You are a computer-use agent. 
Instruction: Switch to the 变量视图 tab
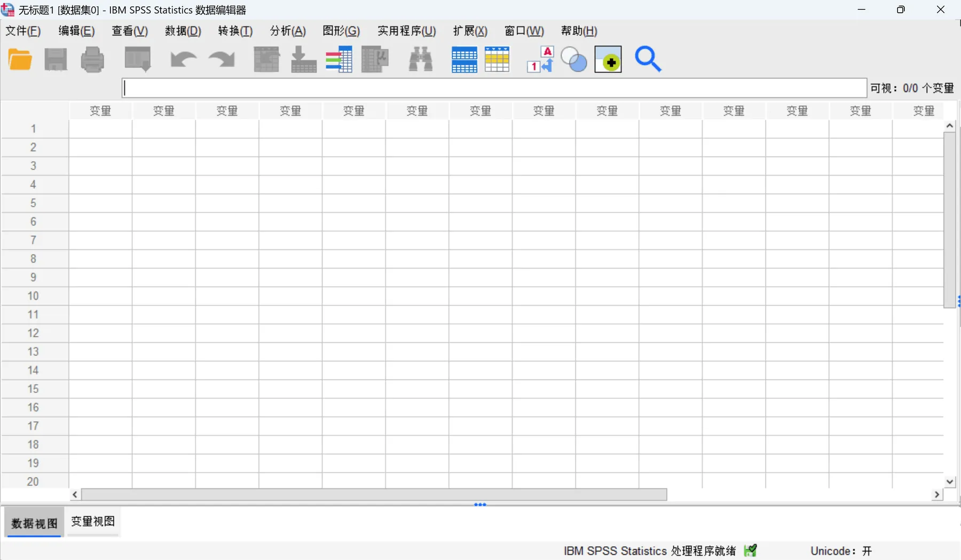[x=93, y=522]
